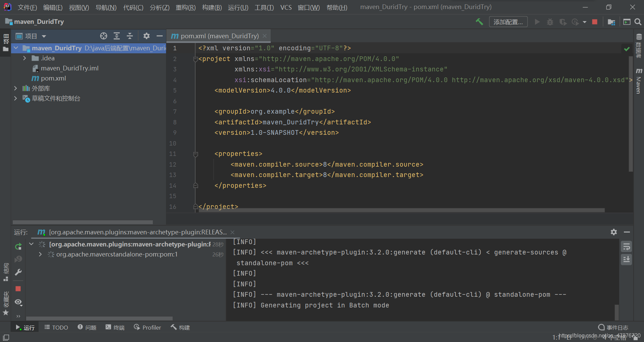Toggle the eye icon in run panel

click(18, 302)
